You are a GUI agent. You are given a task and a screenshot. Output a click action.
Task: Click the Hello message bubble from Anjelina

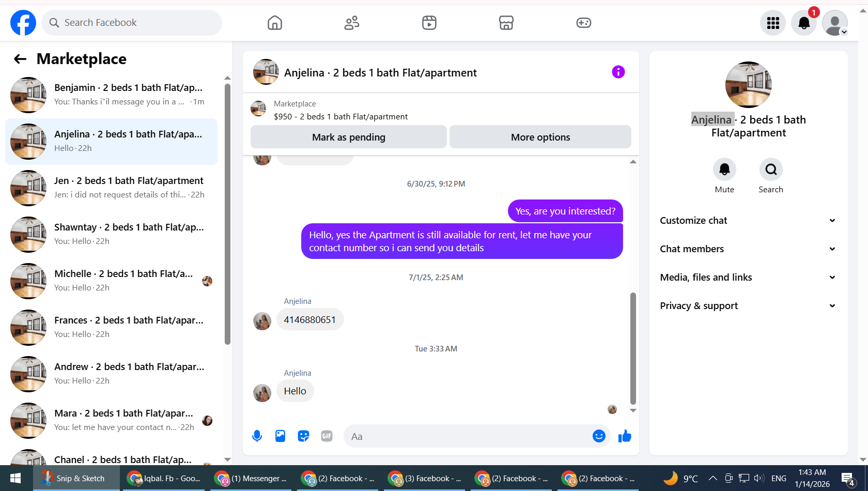[x=295, y=391]
